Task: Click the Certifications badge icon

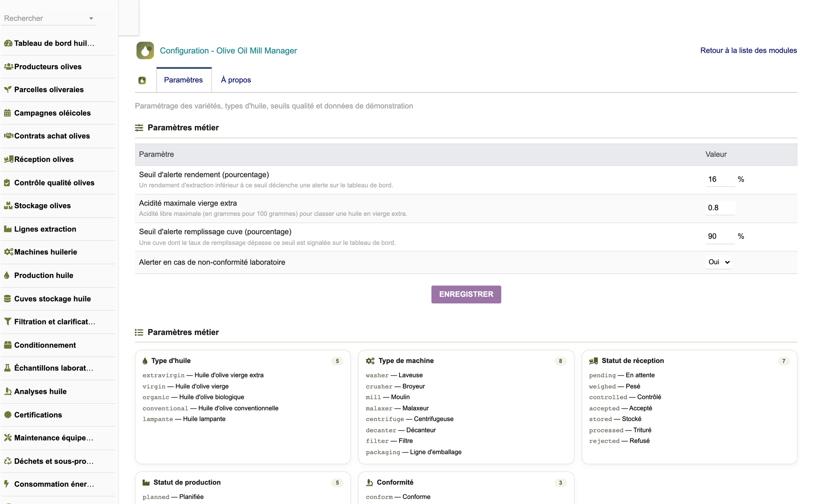Action: pyautogui.click(x=8, y=415)
